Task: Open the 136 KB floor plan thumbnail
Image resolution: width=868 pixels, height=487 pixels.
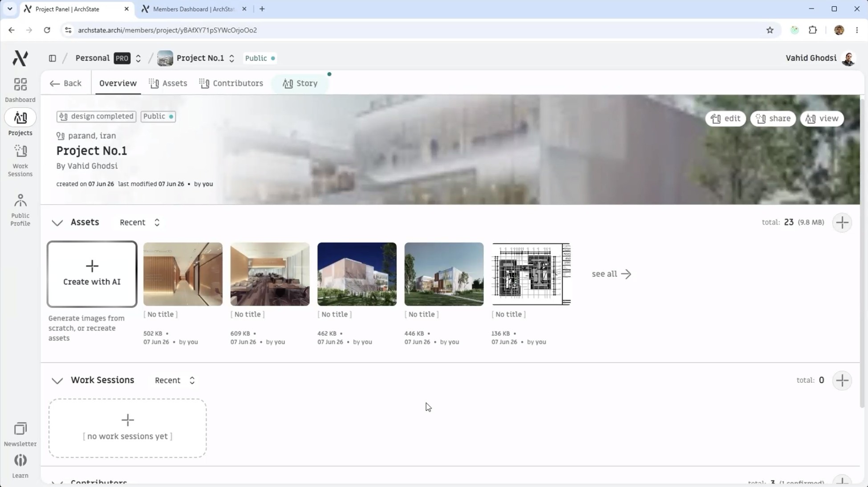Action: click(x=531, y=274)
